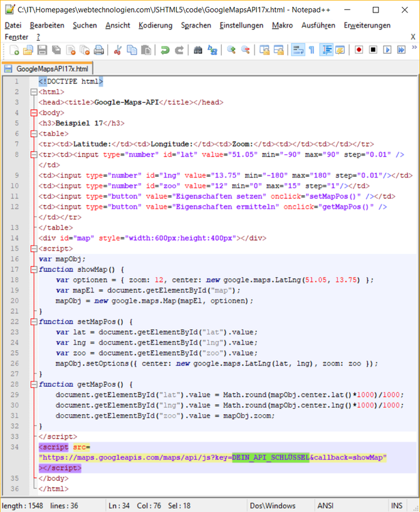Open the Sprachen menu
This screenshot has height=512, width=420.
(x=196, y=25)
